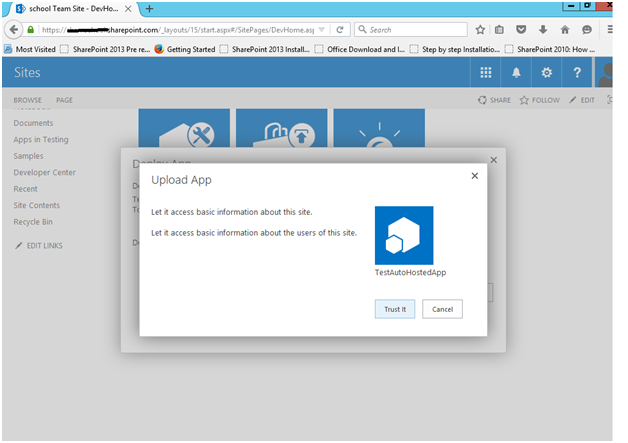Click the user profile picture

[604, 72]
